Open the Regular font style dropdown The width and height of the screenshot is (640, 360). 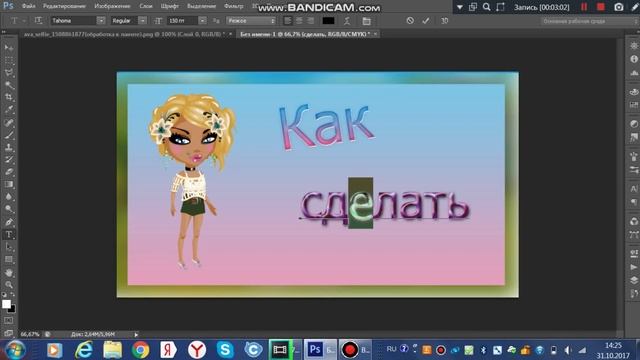(142, 20)
